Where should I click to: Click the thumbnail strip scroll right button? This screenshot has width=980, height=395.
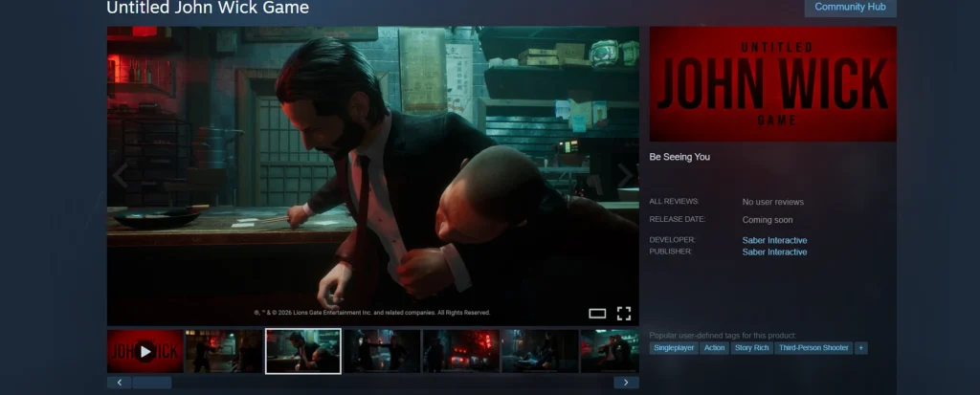coord(626,383)
